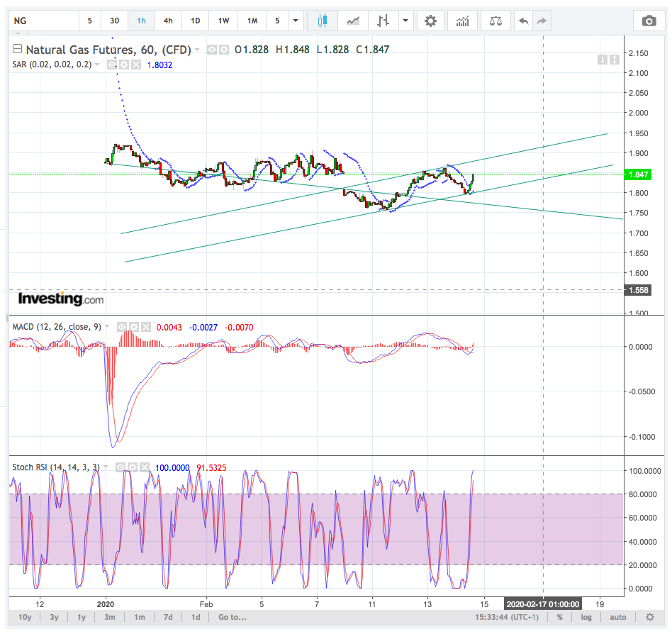Toggle the auto scale option
Screen dimensions: 672x634
[617, 617]
